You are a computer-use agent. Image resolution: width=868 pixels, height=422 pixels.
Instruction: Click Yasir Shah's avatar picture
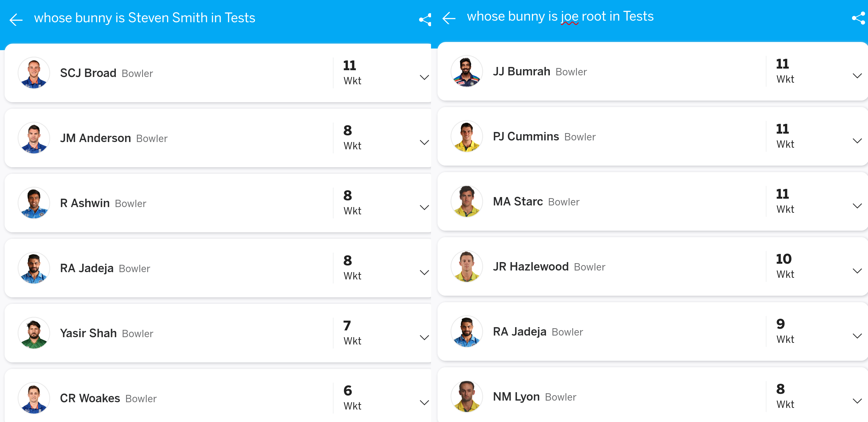click(x=34, y=333)
